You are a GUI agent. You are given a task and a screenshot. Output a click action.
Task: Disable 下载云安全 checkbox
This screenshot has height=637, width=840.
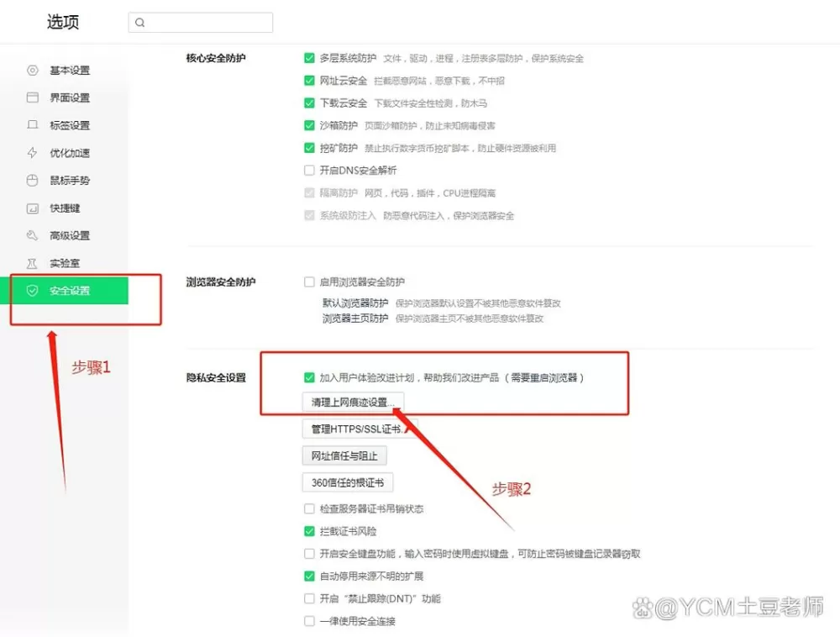click(309, 103)
